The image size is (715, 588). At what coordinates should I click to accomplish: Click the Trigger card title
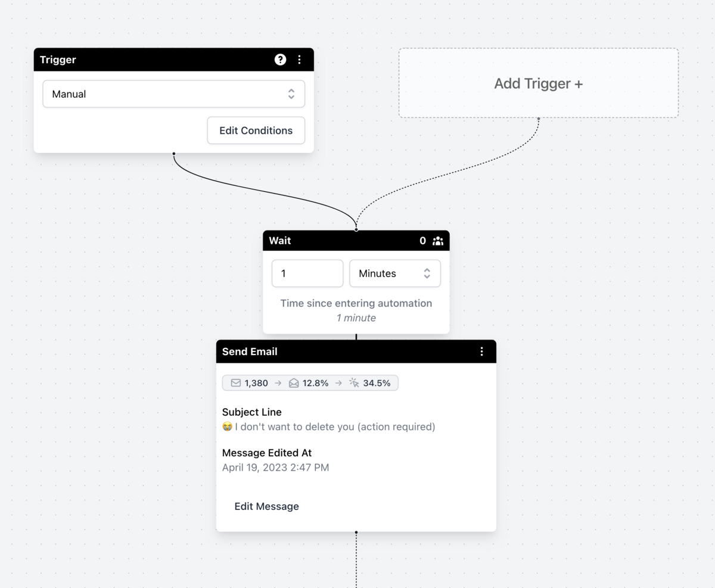pos(58,60)
